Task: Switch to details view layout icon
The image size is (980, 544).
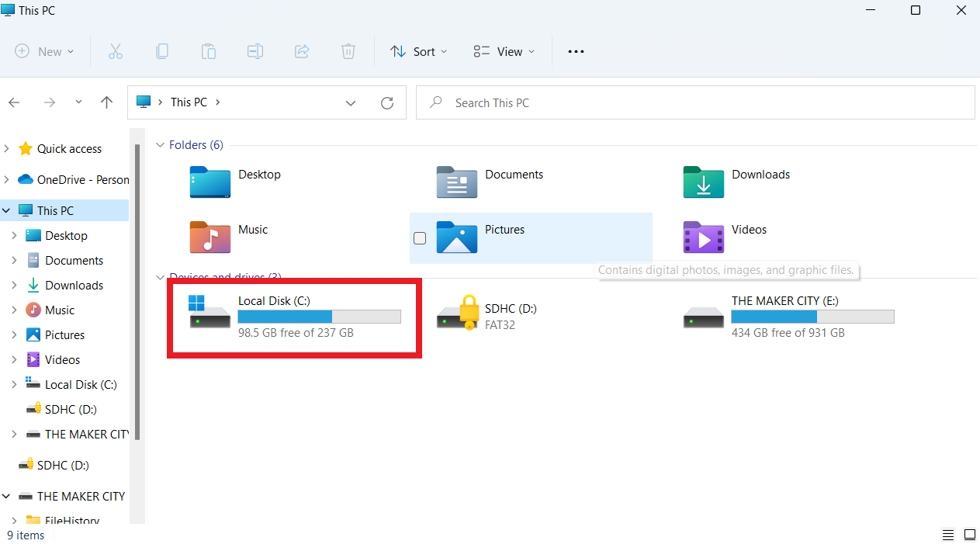Action: pos(947,535)
